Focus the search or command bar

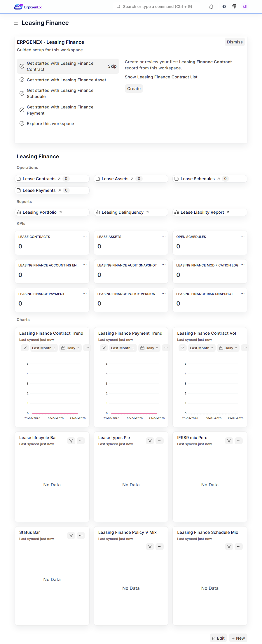[158, 6]
